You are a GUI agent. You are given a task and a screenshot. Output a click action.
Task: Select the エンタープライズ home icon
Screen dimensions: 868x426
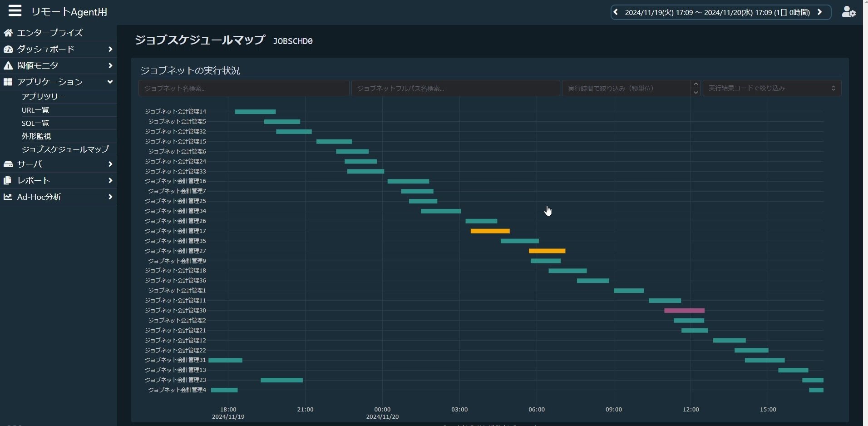[x=8, y=32]
